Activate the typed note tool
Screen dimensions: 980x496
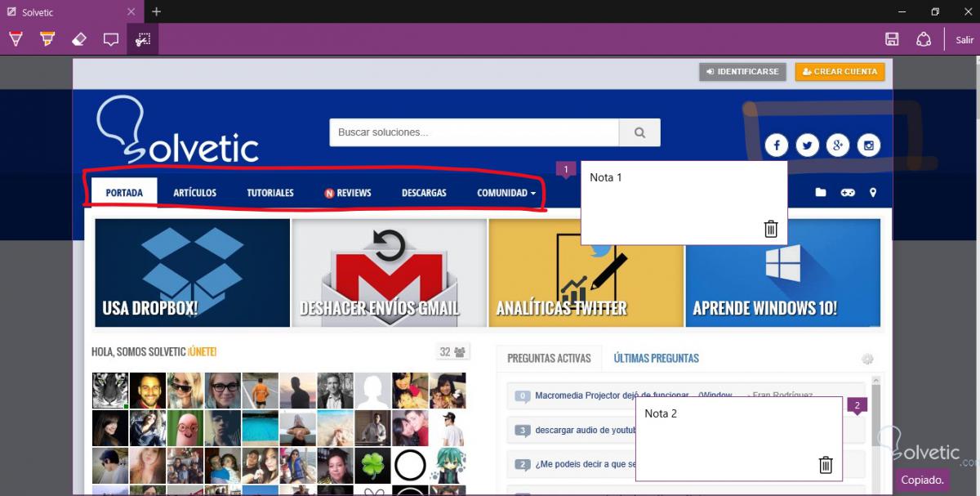point(111,39)
